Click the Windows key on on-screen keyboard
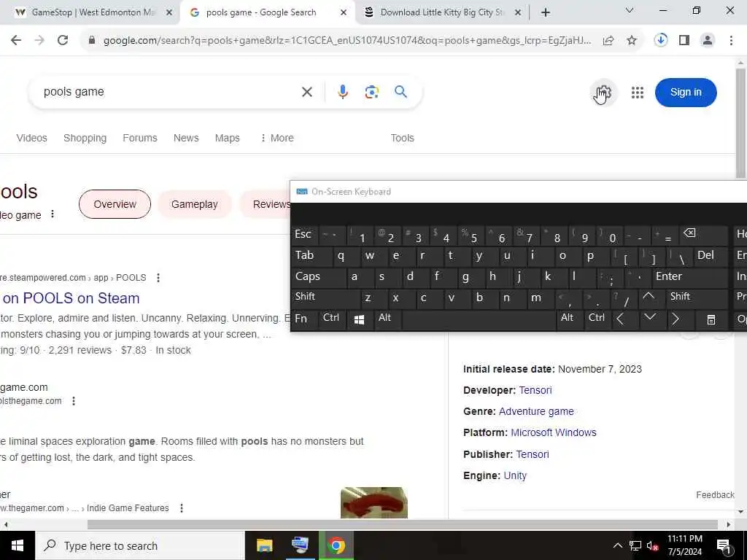This screenshot has height=560, width=747. [x=360, y=319]
